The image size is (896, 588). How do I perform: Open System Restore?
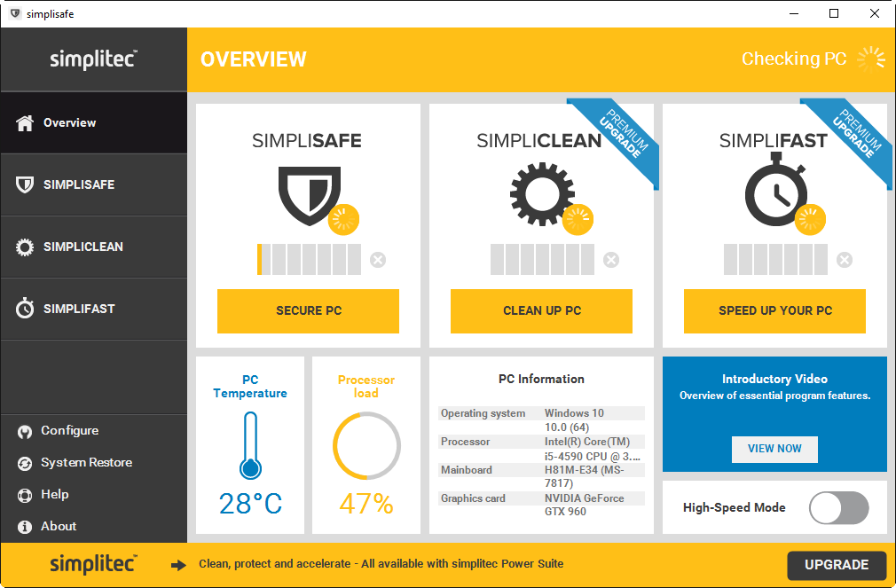pyautogui.click(x=86, y=462)
